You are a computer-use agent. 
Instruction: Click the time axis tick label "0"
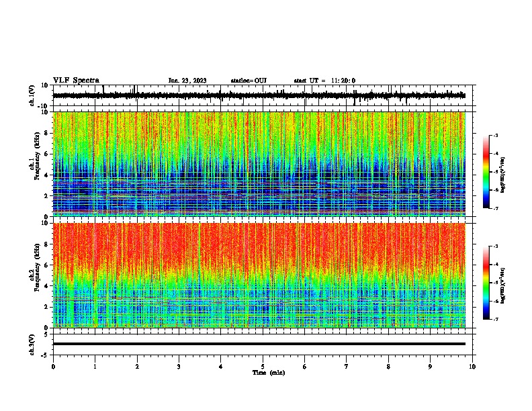53,367
